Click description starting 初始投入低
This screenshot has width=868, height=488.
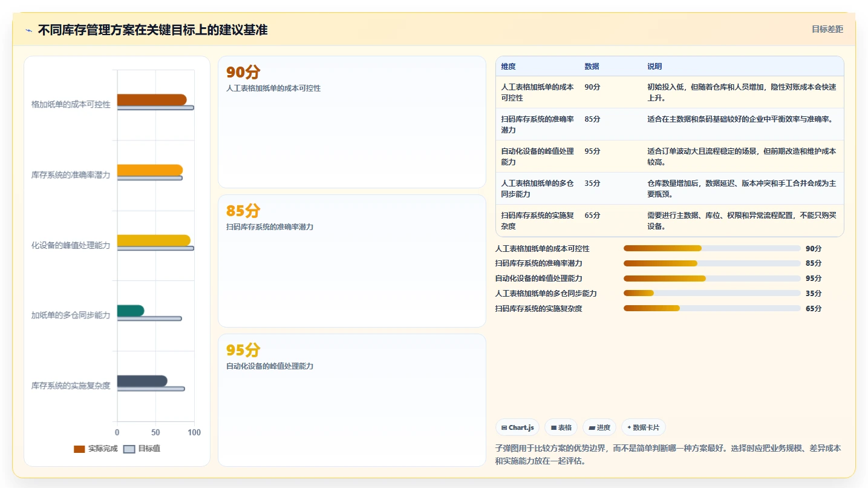[x=742, y=92]
